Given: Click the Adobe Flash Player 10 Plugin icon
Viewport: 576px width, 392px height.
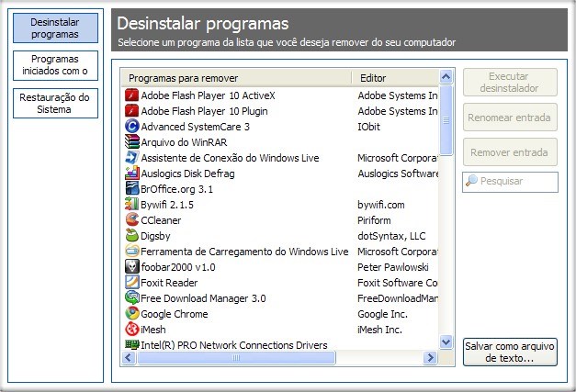Looking at the screenshot, I should tap(132, 111).
